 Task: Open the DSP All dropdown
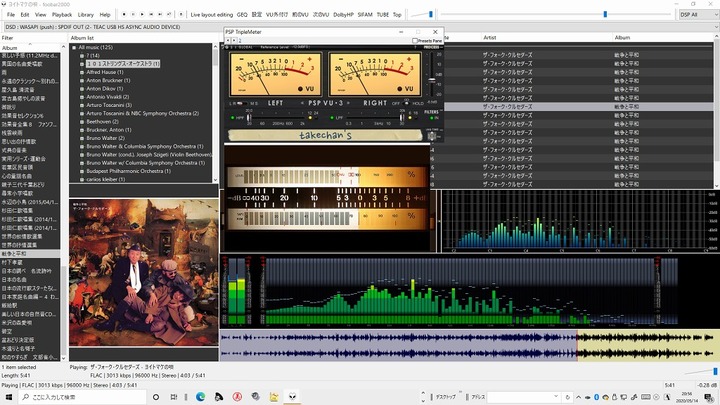click(699, 15)
